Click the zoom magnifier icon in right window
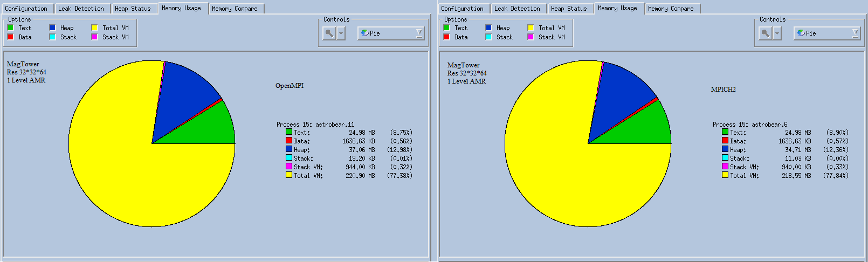The image size is (868, 262). pos(765,33)
